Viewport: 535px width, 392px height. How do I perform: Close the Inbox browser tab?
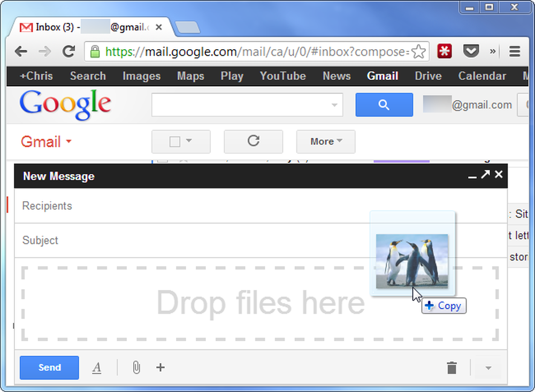[x=159, y=27]
